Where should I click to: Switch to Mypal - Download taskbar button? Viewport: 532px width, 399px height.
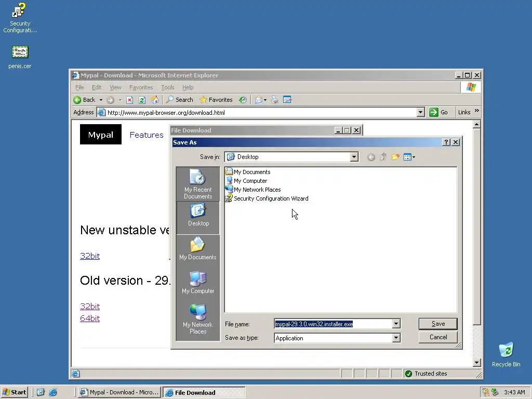click(119, 392)
